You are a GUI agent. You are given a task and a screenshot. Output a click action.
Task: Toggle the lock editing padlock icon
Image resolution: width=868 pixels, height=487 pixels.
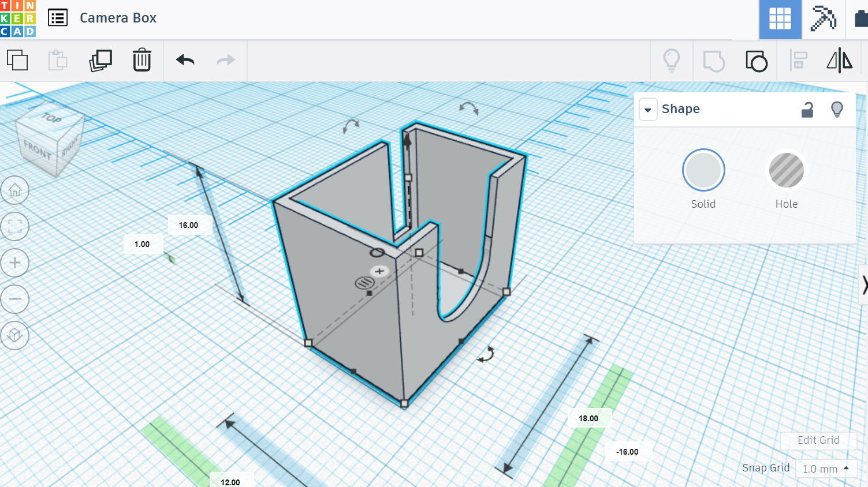click(x=807, y=109)
